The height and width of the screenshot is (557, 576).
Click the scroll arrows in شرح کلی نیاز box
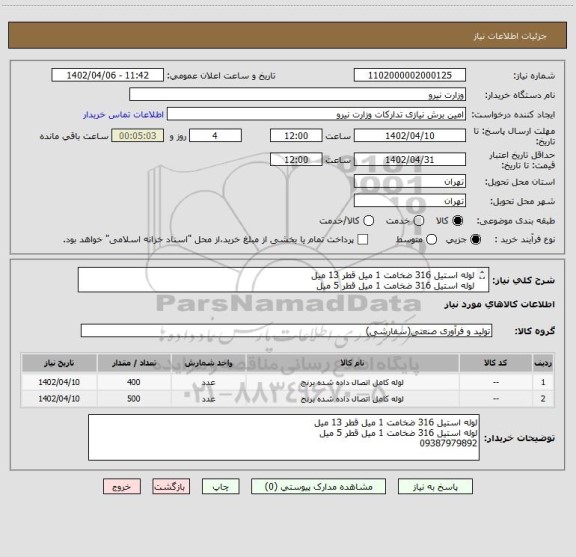[x=482, y=275]
